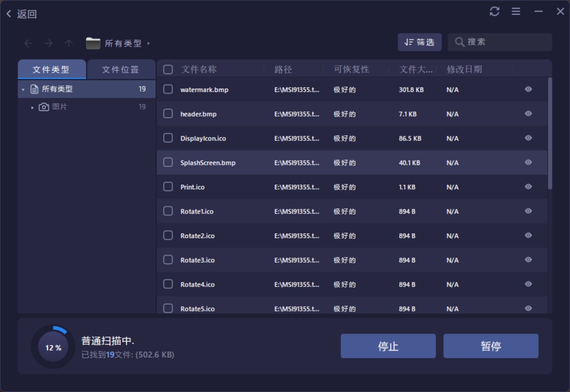The height and width of the screenshot is (392, 570).
Task: Preview Print.ico with its eye icon
Action: [528, 186]
